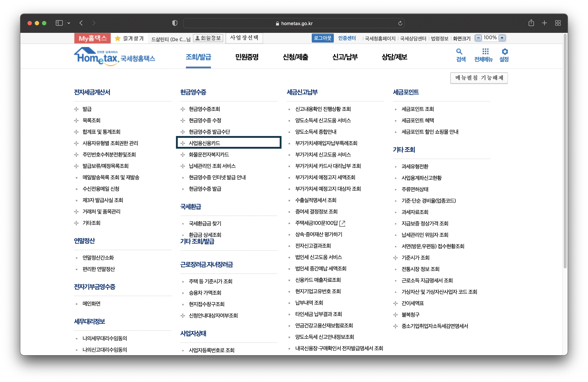588x382 pixels.
Task: Open the 현금영수증조회 link
Action: pos(204,109)
